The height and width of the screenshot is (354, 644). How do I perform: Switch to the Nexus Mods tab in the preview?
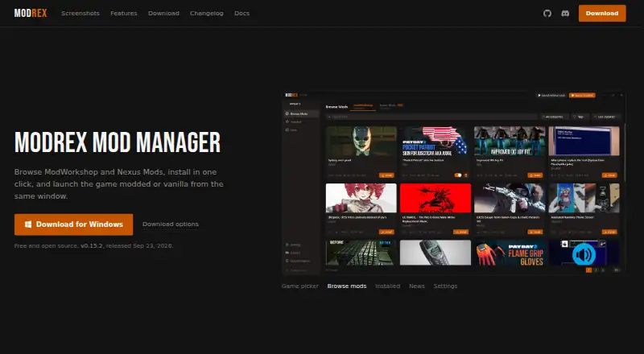click(390, 106)
